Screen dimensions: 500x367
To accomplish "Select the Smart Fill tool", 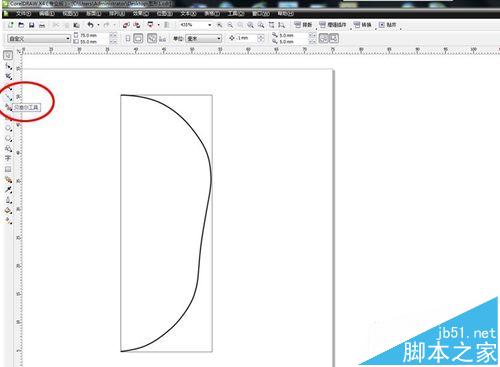I will (x=8, y=107).
